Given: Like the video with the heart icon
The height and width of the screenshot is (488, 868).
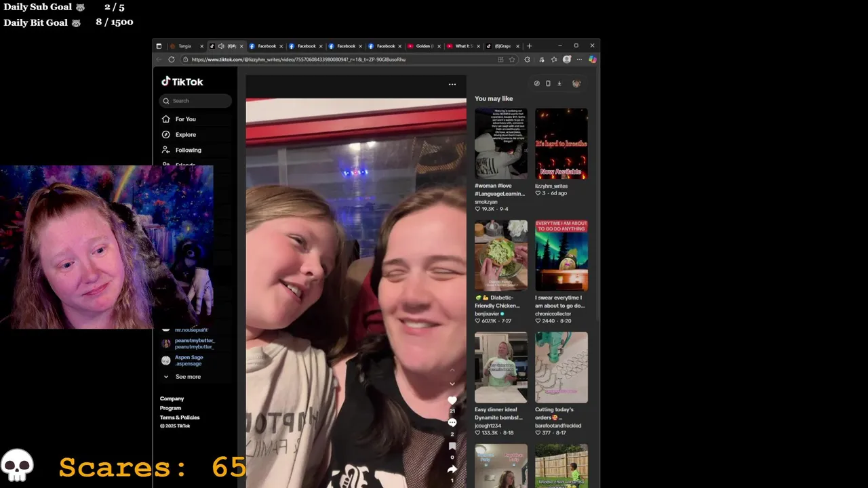Looking at the screenshot, I should tap(452, 401).
